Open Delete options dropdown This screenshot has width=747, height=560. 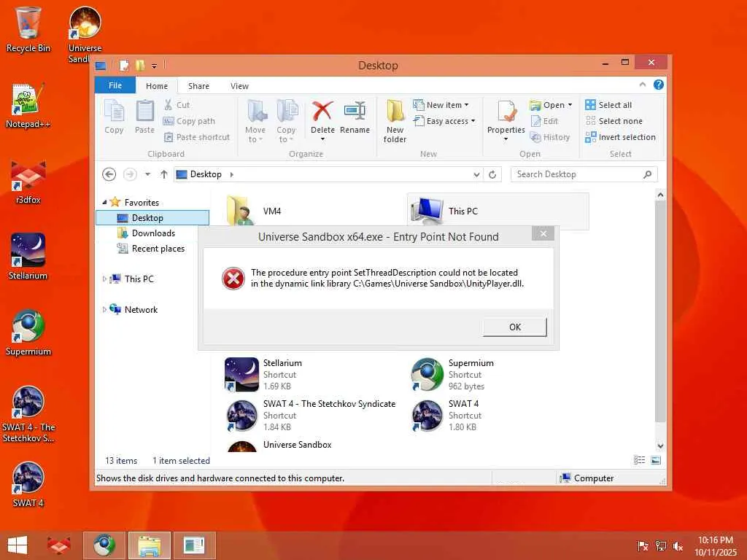point(322,139)
